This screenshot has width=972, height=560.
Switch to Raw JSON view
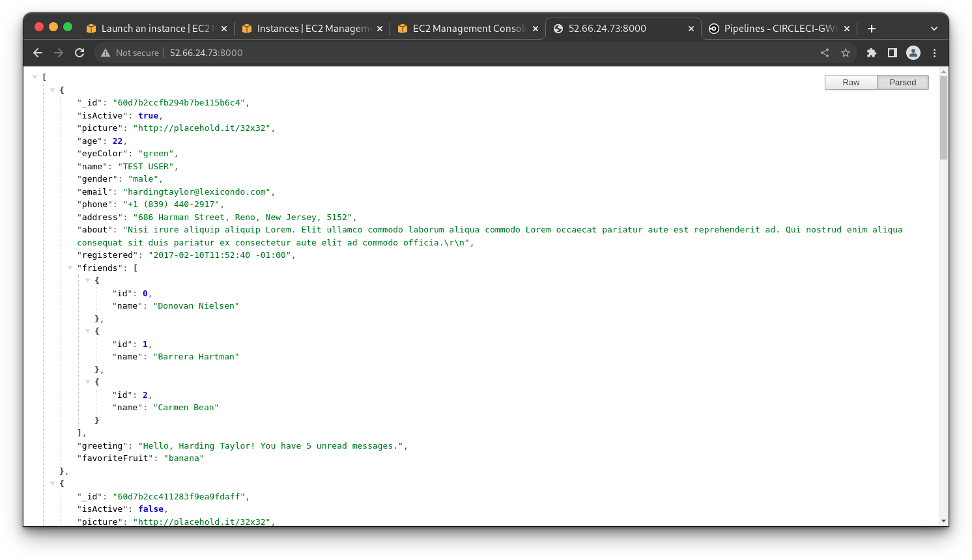pos(851,83)
